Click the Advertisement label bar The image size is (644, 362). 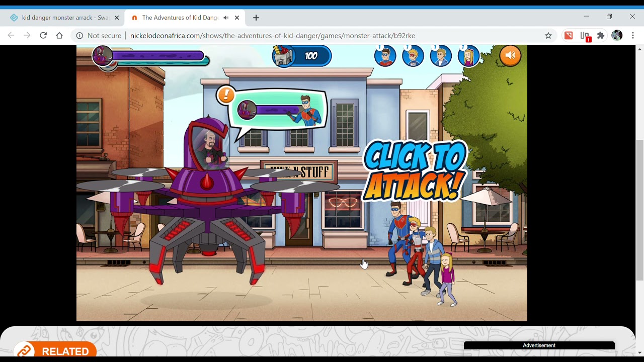pos(539,345)
